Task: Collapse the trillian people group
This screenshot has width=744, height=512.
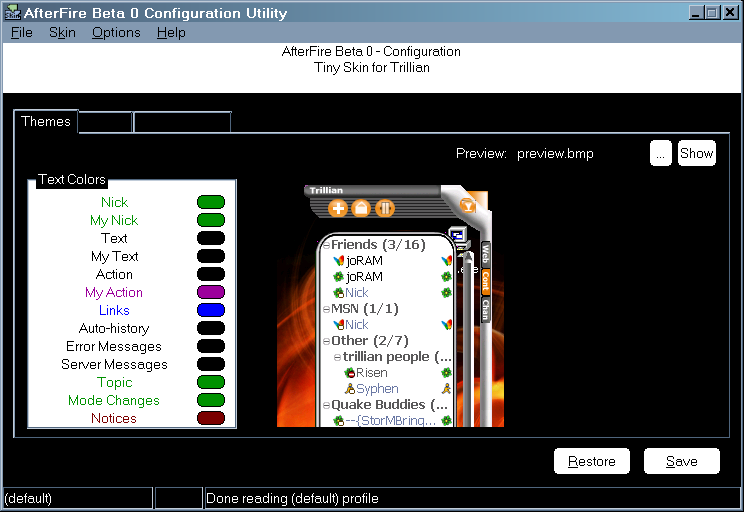Action: 337,357
